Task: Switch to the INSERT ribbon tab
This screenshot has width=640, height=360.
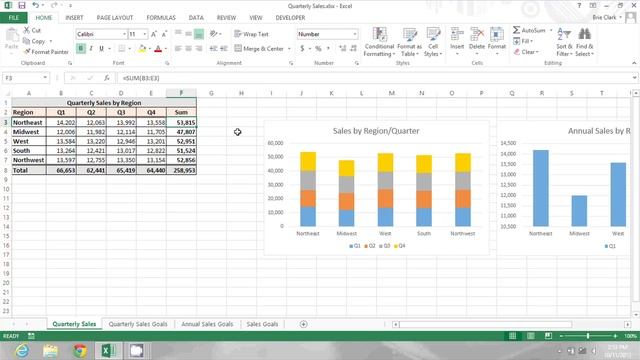Action: point(74,18)
